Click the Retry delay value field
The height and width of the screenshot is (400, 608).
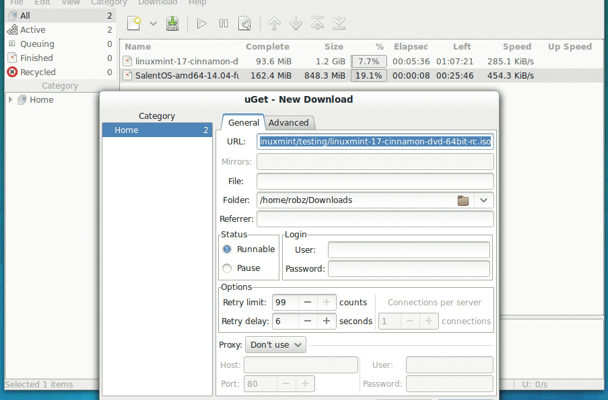[x=285, y=321]
